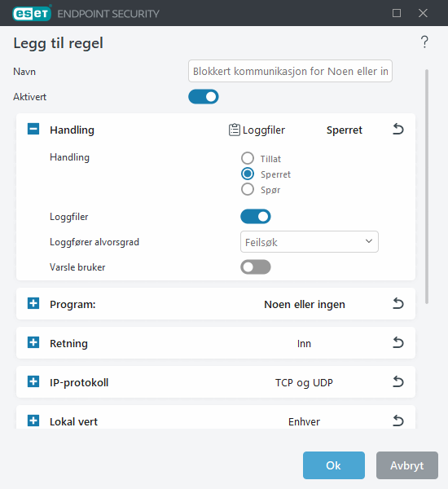The image size is (448, 489).
Task: Click the bold 'Sperret' header status
Action: coord(345,130)
